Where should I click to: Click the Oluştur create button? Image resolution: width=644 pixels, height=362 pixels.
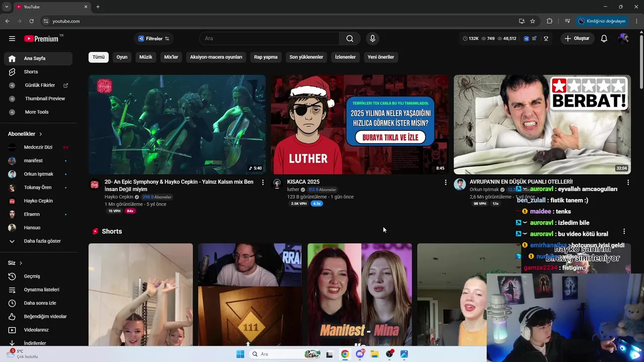pyautogui.click(x=577, y=38)
